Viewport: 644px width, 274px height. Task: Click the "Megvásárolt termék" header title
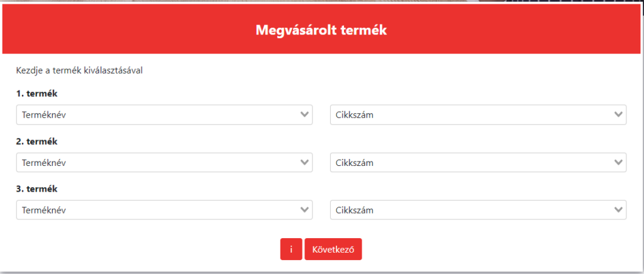[321, 30]
